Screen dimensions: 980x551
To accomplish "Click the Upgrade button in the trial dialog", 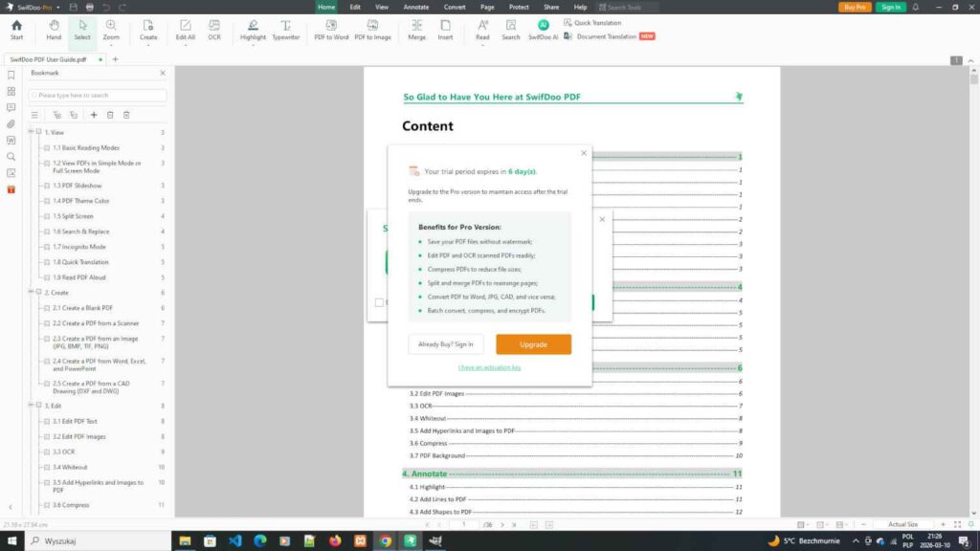I will pos(533,343).
